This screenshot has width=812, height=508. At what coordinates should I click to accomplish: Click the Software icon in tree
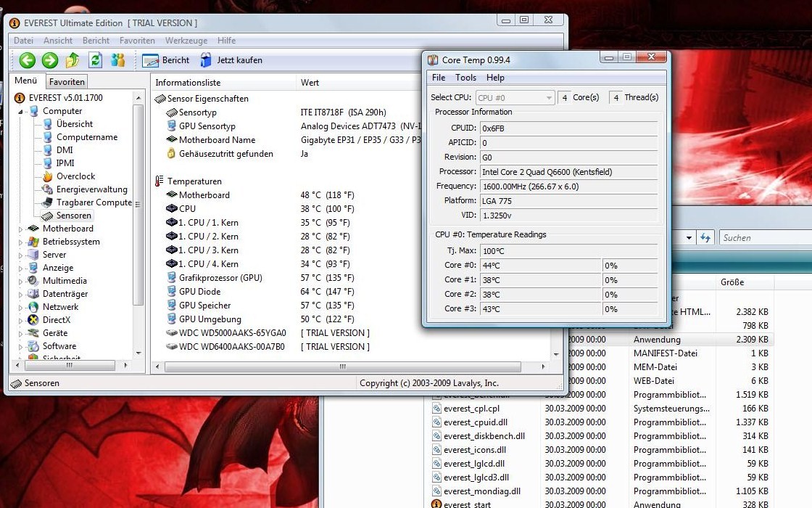[x=33, y=345]
